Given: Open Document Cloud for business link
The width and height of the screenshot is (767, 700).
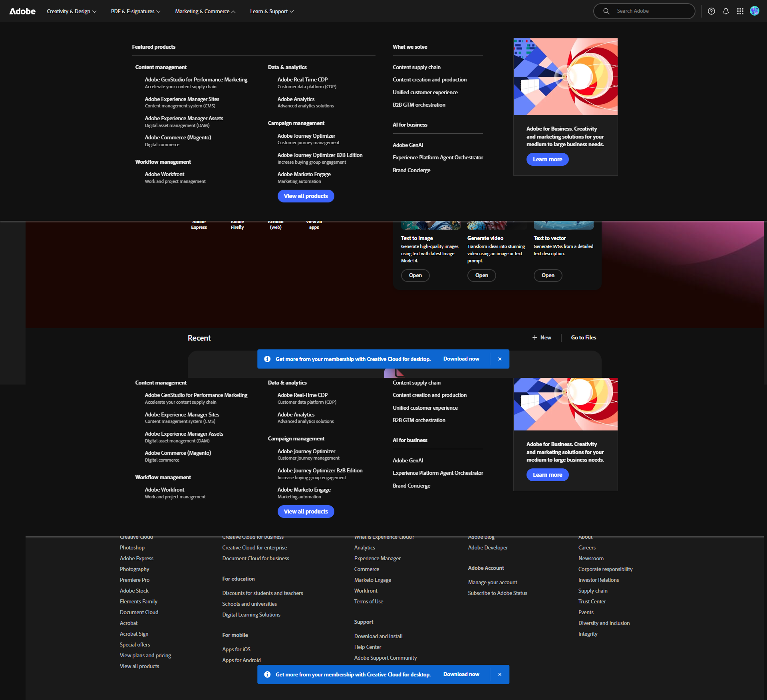Looking at the screenshot, I should 256,558.
